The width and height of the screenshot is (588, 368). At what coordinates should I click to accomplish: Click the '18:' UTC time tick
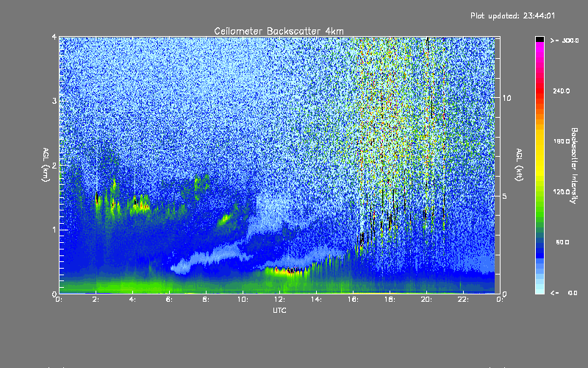(x=390, y=300)
